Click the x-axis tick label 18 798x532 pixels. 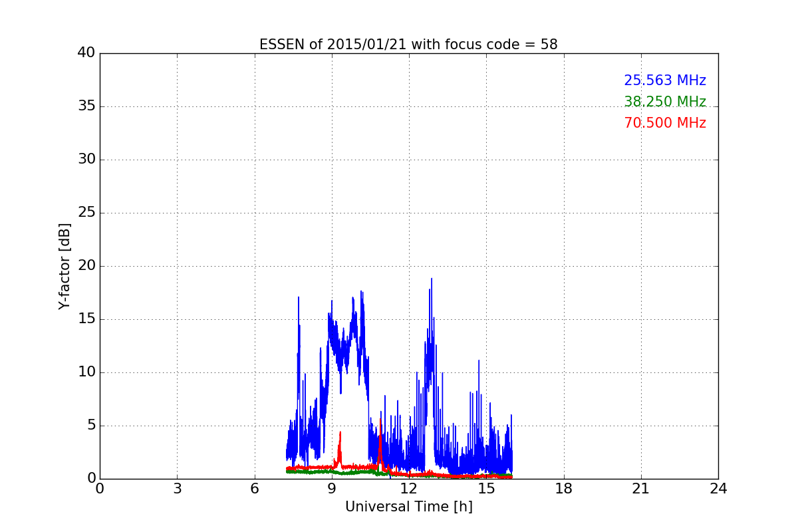pyautogui.click(x=564, y=489)
